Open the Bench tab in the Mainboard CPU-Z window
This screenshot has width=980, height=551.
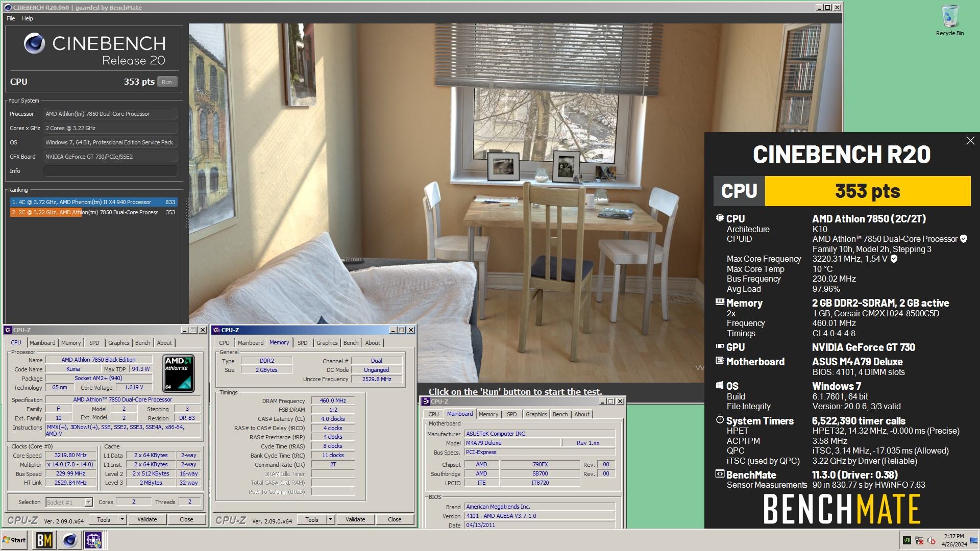point(560,414)
